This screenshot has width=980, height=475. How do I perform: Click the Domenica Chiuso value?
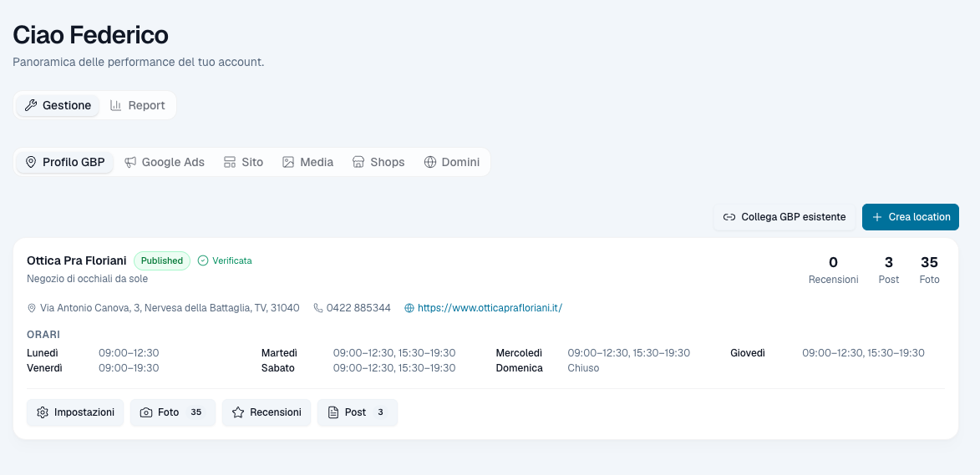[x=583, y=368]
